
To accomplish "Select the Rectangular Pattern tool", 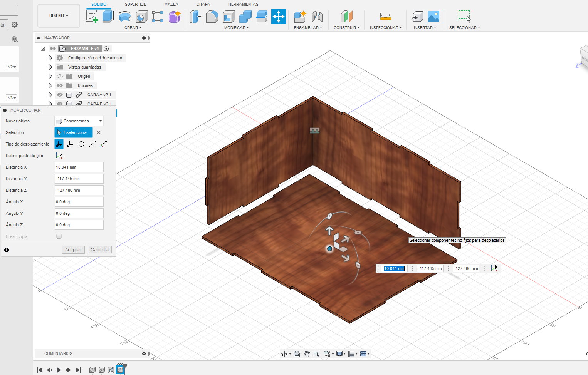I will (x=158, y=17).
